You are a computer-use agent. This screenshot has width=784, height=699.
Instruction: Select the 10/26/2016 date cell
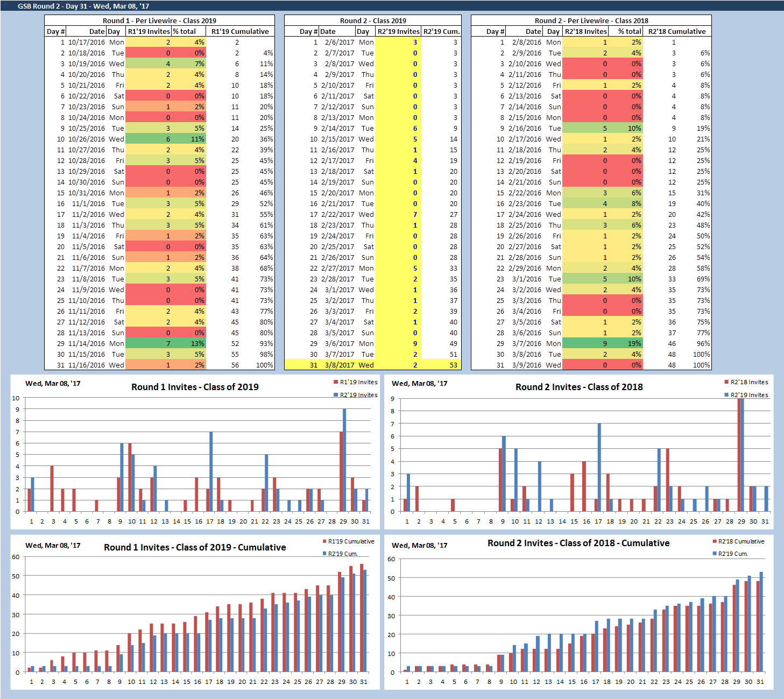[x=86, y=139]
